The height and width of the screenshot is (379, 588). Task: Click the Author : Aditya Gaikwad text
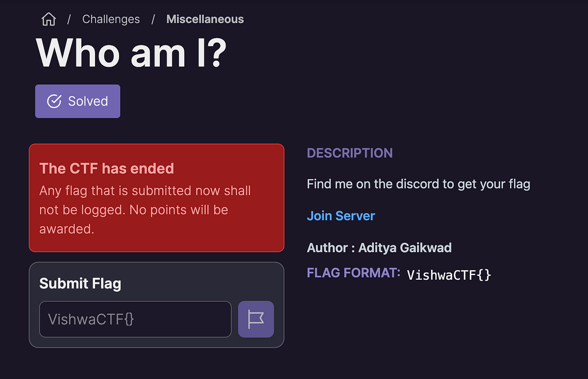coord(379,247)
